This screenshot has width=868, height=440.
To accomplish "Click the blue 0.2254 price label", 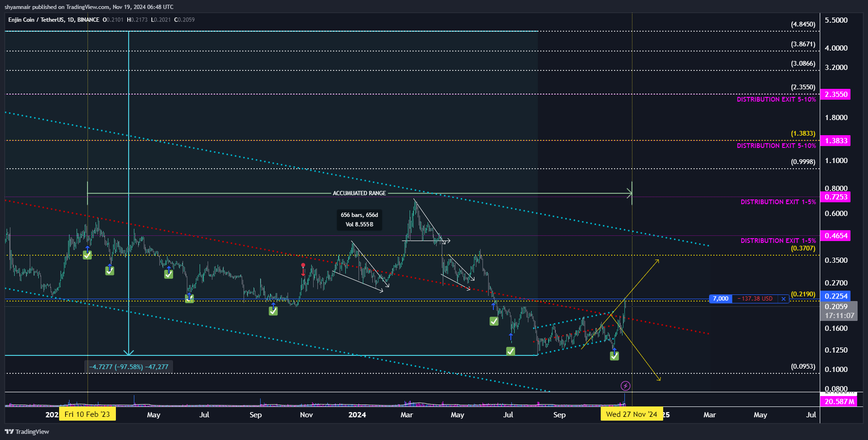I will pyautogui.click(x=836, y=296).
